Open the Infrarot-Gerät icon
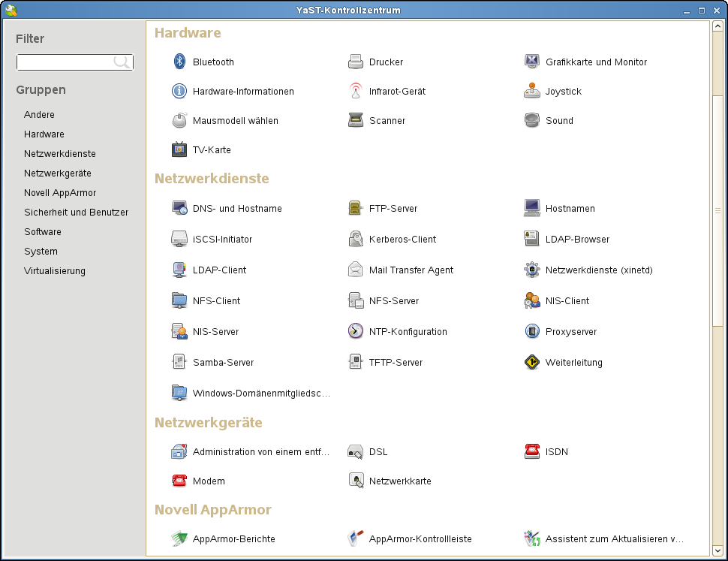 (x=356, y=91)
